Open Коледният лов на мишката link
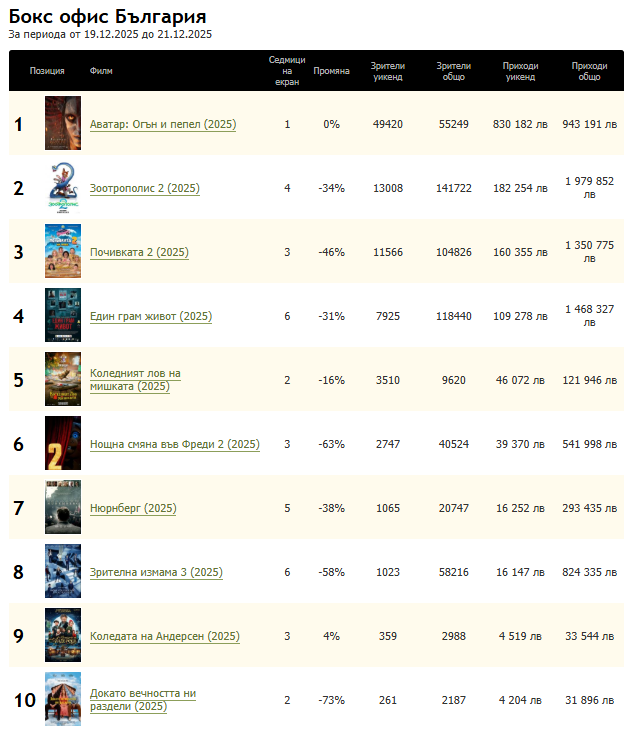 (135, 380)
